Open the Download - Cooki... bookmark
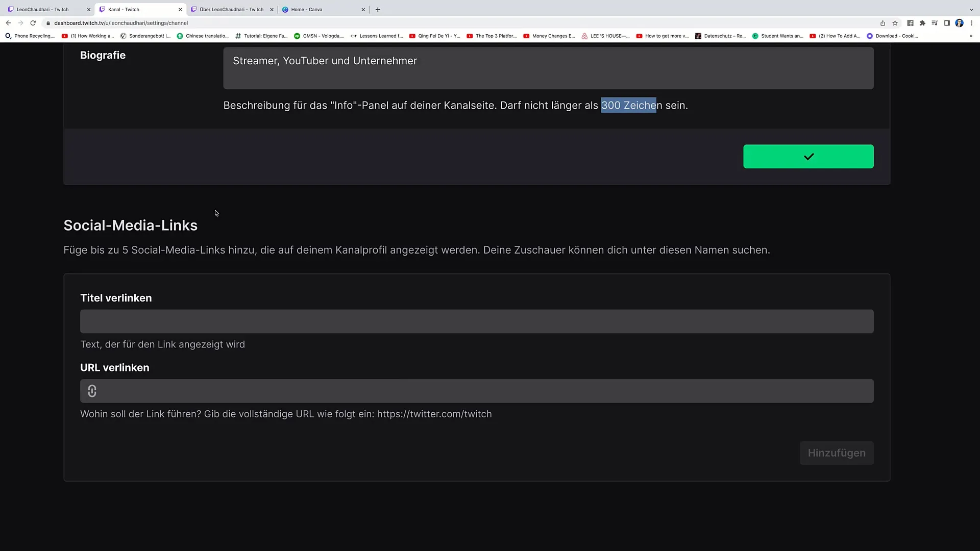This screenshot has height=551, width=980. point(892,36)
